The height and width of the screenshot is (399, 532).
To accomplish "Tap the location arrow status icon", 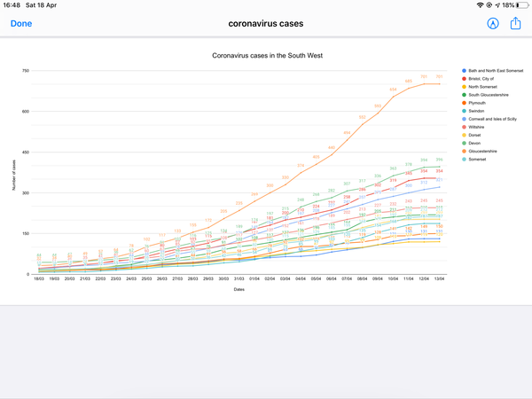I will (497, 5).
